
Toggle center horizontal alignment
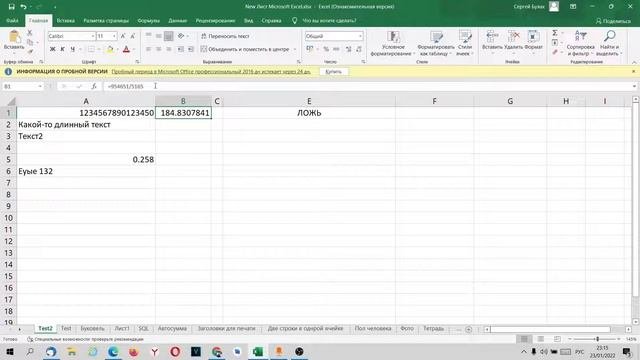[x=159, y=49]
